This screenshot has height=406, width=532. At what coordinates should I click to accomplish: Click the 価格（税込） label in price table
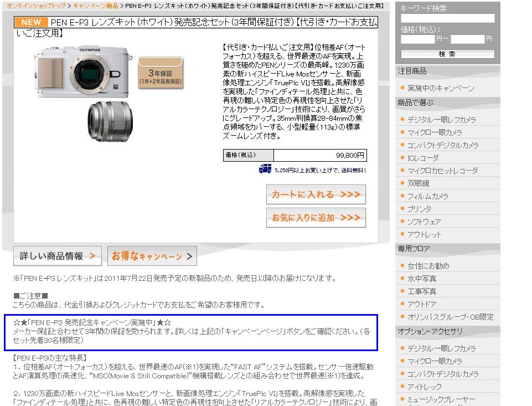[241, 155]
